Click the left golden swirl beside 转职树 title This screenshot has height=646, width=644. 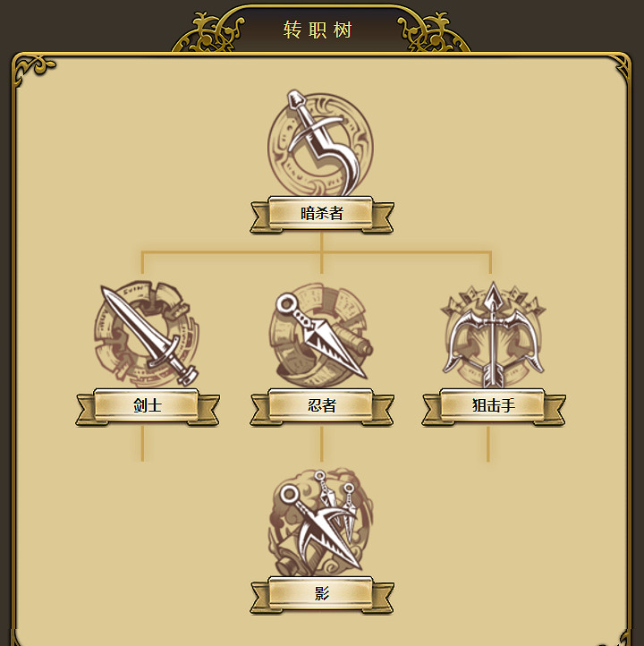208,32
